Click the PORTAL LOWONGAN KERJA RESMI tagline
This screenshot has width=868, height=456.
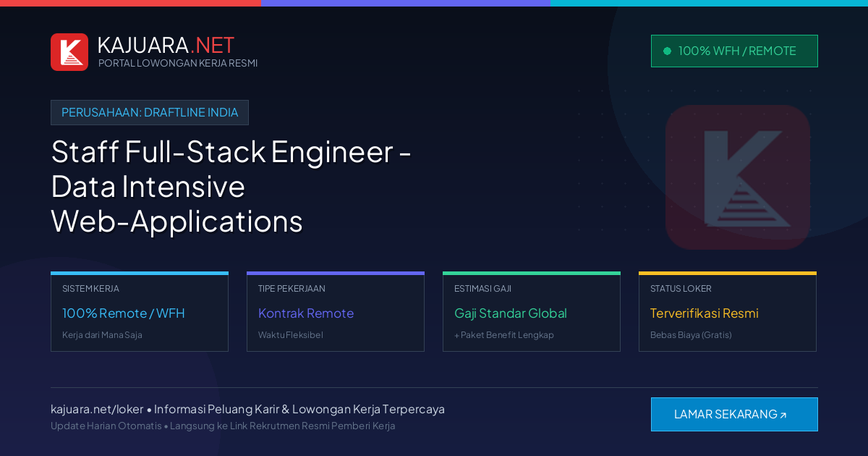click(x=178, y=63)
